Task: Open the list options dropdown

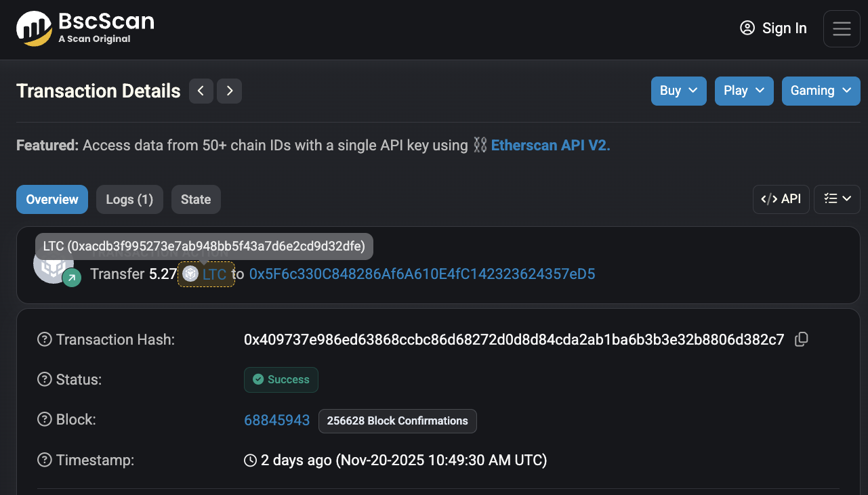Action: point(838,199)
